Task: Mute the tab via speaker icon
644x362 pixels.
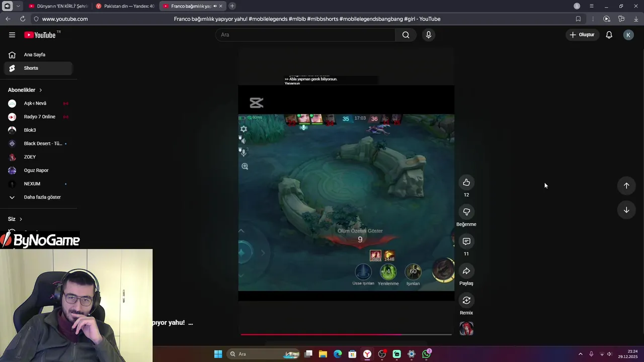Action: click(x=214, y=6)
